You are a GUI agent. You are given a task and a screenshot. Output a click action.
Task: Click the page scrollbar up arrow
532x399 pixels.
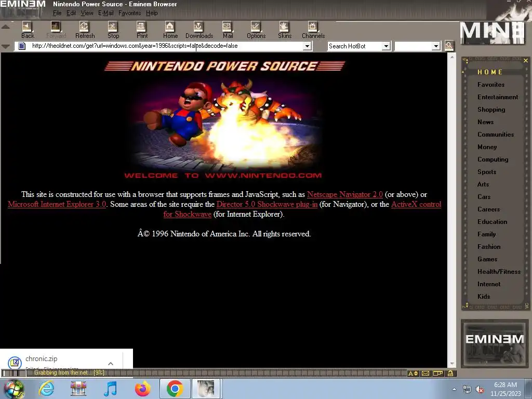pos(452,57)
